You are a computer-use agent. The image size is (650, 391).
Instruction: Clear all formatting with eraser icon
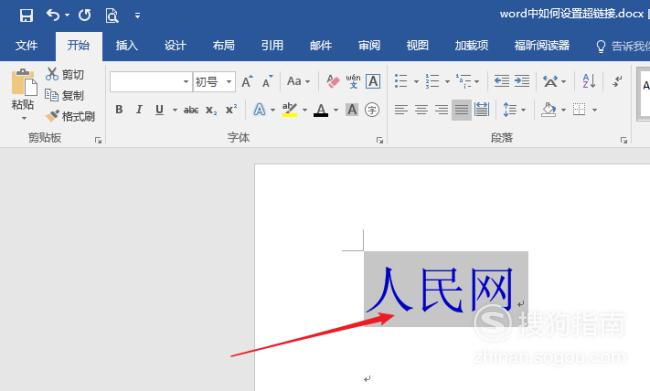[332, 81]
